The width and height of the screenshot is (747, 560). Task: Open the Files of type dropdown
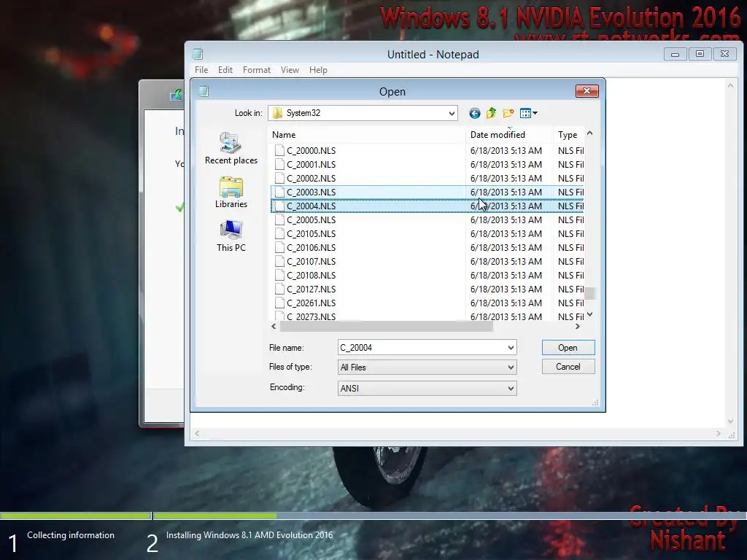[x=511, y=367]
